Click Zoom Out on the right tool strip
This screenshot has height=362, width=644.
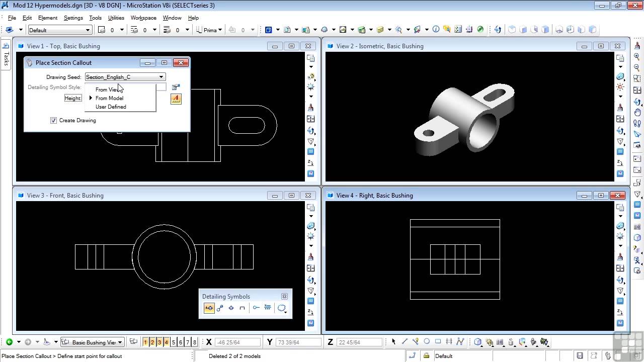click(x=637, y=68)
